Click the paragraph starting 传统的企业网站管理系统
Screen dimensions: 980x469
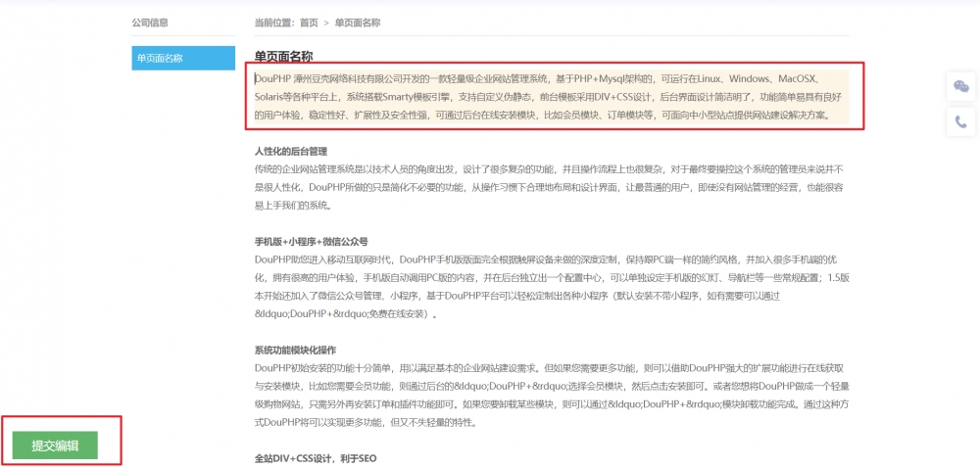[551, 187]
